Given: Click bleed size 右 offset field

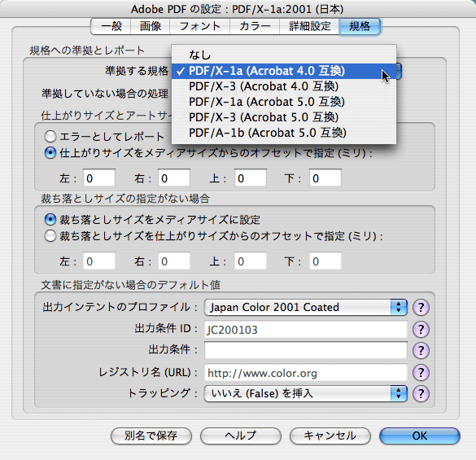Looking at the screenshot, I should [174, 261].
